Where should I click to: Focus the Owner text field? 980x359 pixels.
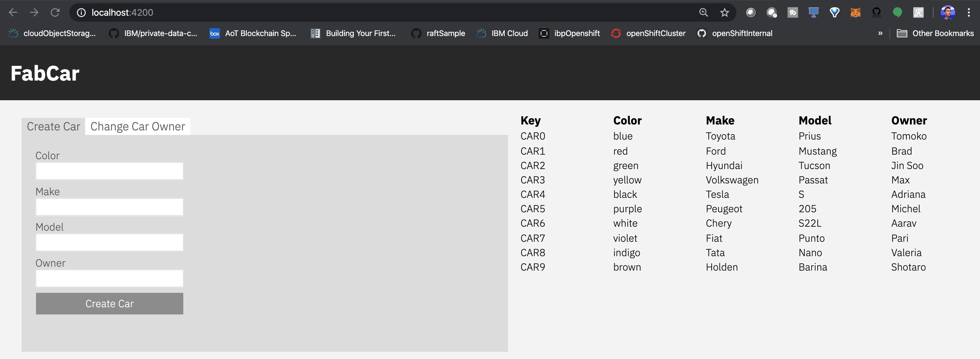110,278
